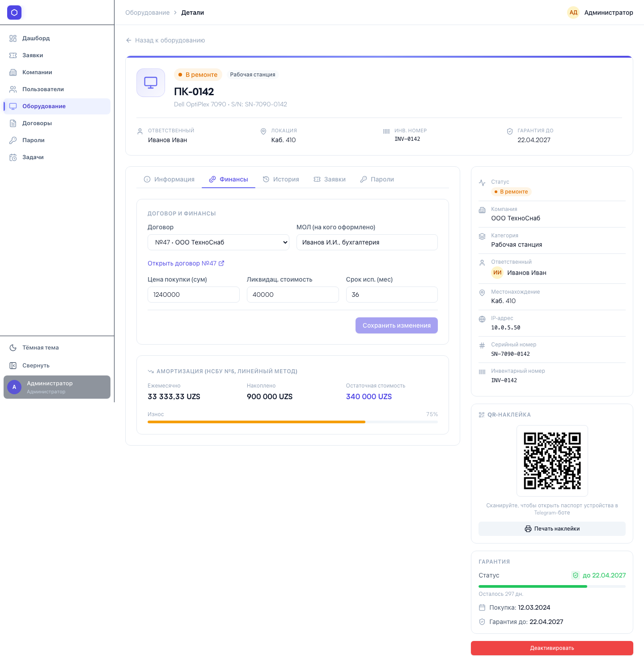Screen dimensions: 644x666
Task: Select the Финансы tab
Action: (x=229, y=179)
